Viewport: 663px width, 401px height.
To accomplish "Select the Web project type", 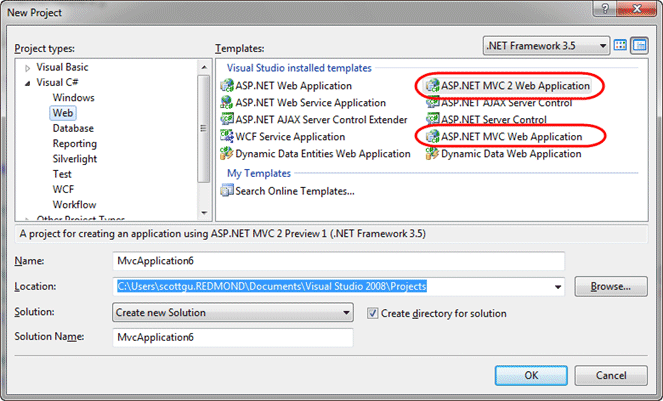I will pyautogui.click(x=63, y=113).
